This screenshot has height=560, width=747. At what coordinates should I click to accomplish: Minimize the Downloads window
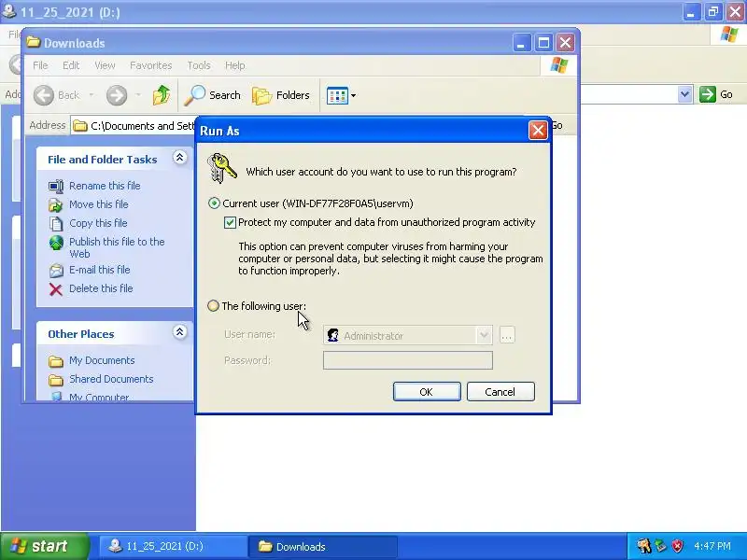522,43
